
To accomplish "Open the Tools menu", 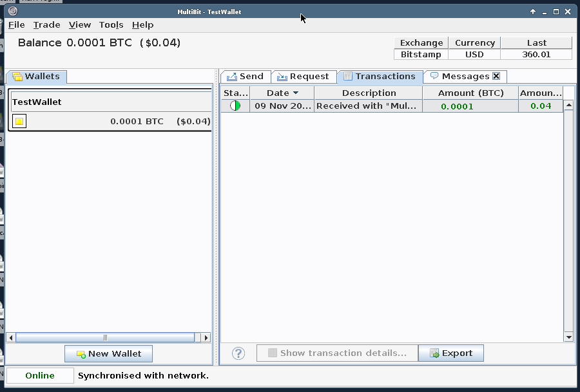I will pyautogui.click(x=111, y=24).
